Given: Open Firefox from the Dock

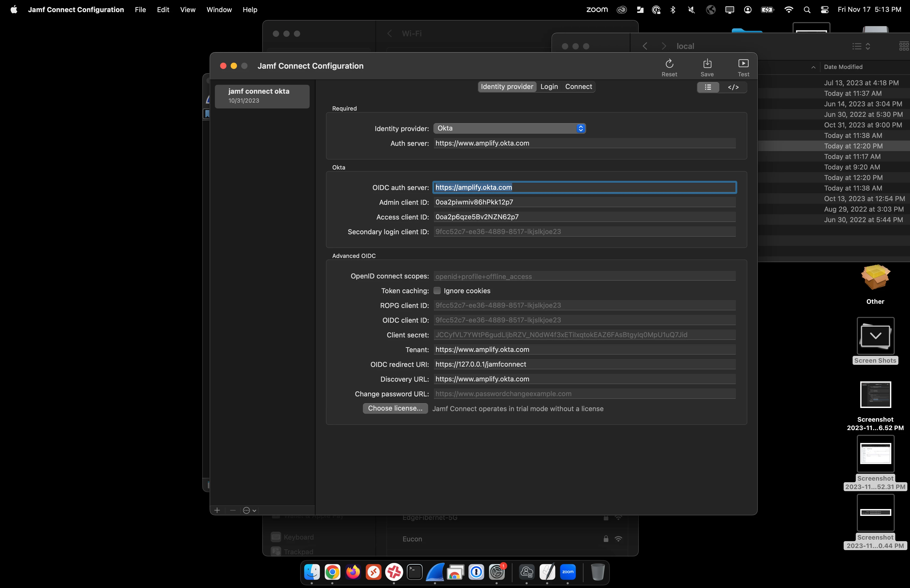Looking at the screenshot, I should (353, 572).
